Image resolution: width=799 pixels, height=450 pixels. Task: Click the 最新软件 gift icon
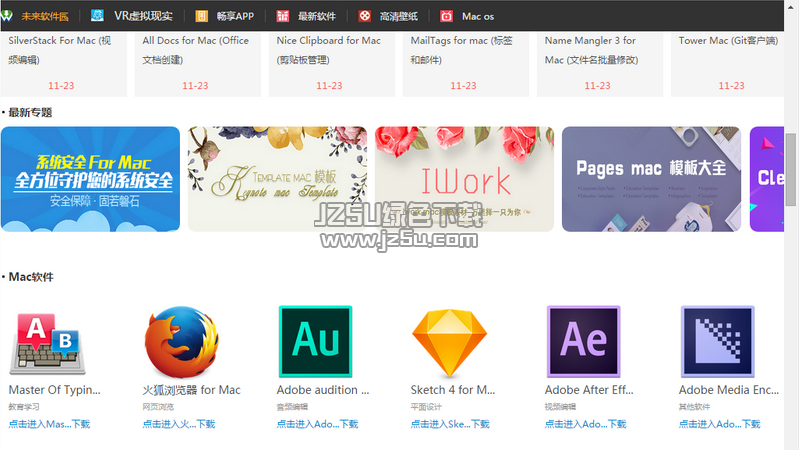tap(283, 16)
